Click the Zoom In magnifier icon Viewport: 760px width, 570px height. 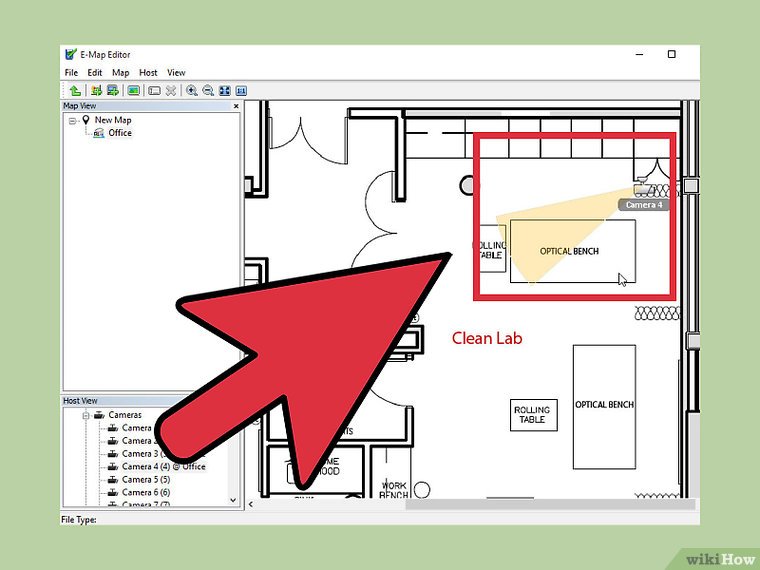192,90
